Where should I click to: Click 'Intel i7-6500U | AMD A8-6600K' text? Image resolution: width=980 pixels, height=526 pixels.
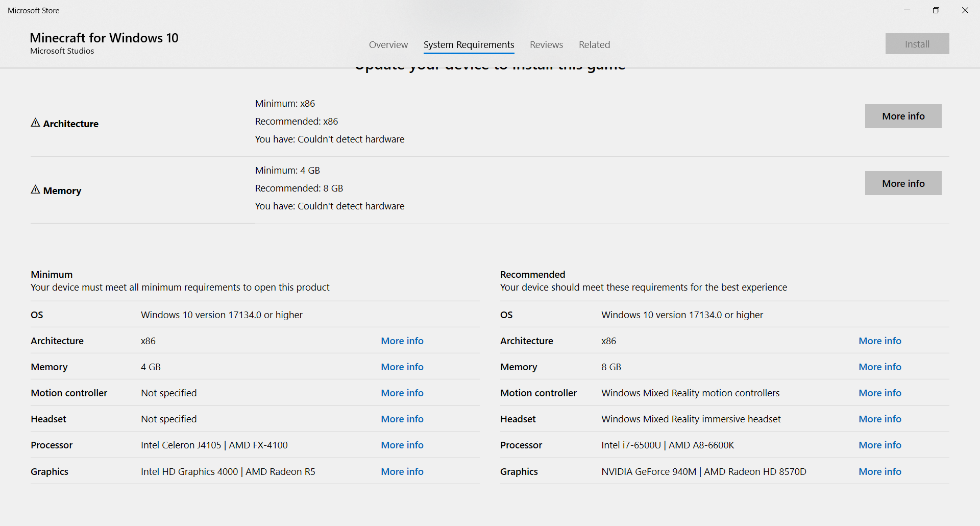(x=668, y=445)
